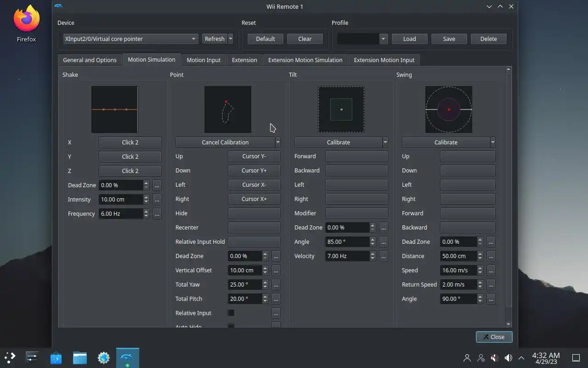Click the Load profile button
The width and height of the screenshot is (588, 368).
point(409,39)
